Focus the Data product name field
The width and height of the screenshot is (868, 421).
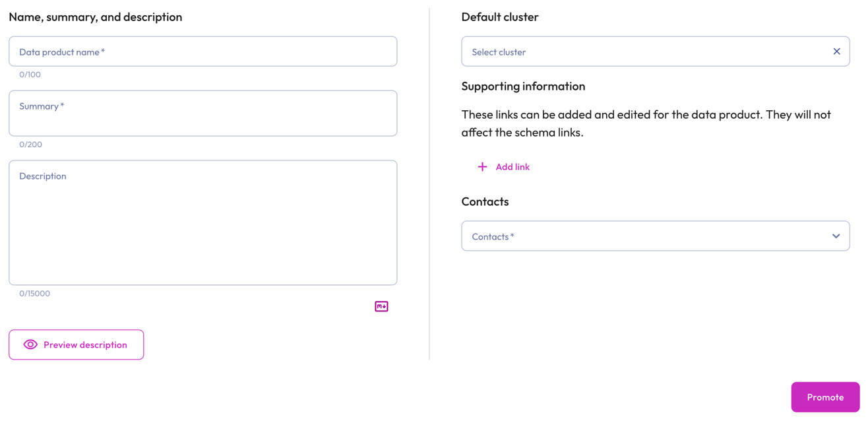tap(202, 51)
